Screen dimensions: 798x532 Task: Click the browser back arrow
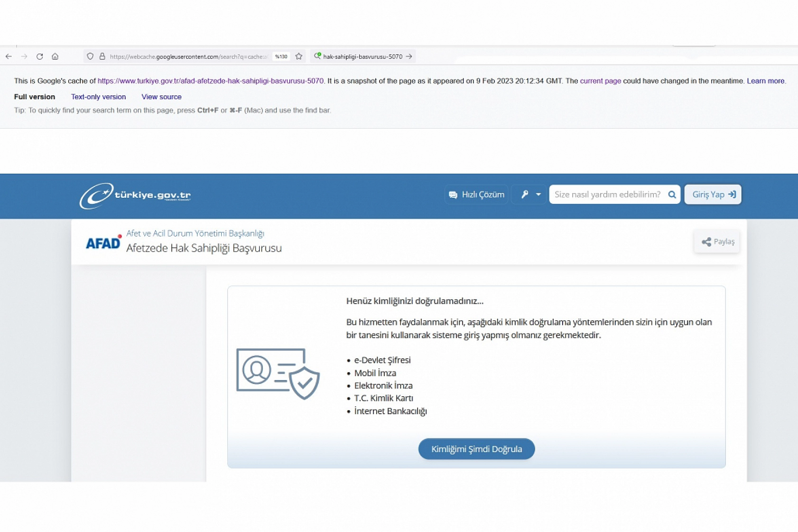9,56
